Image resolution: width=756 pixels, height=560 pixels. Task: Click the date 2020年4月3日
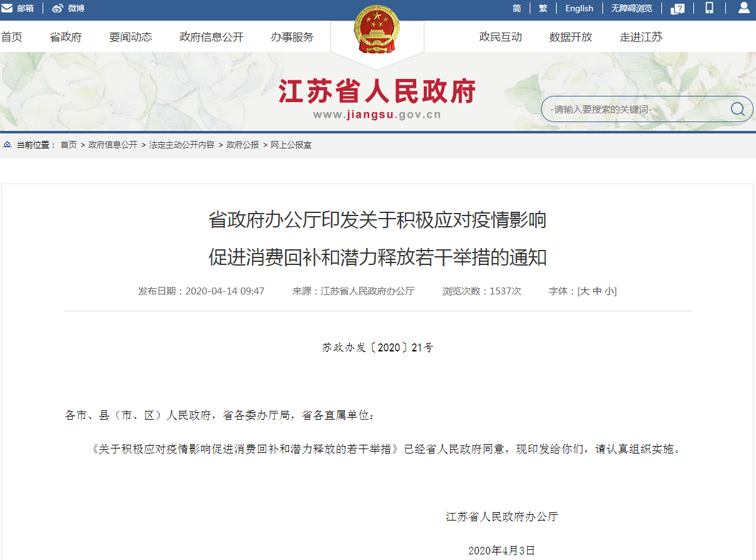(502, 551)
